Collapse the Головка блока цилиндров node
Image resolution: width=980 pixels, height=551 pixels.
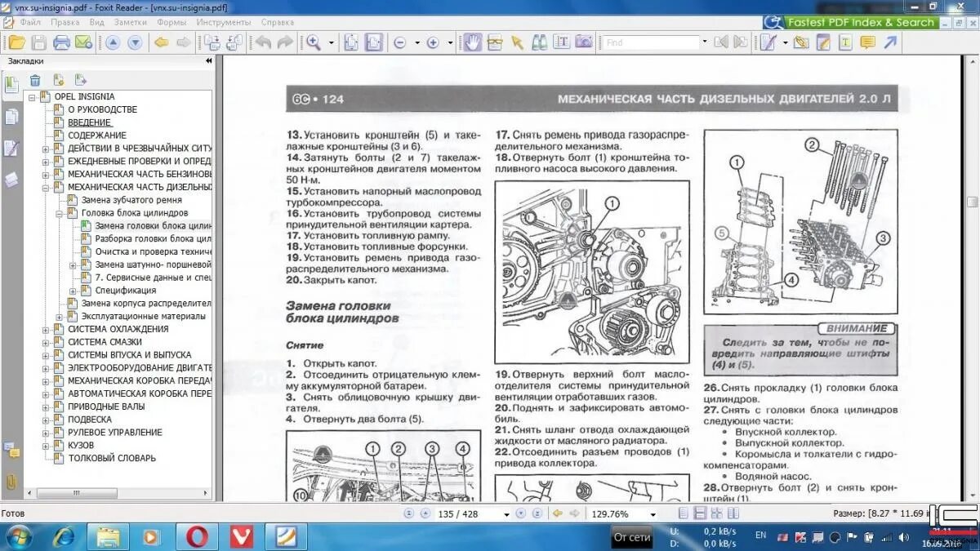tap(60, 213)
